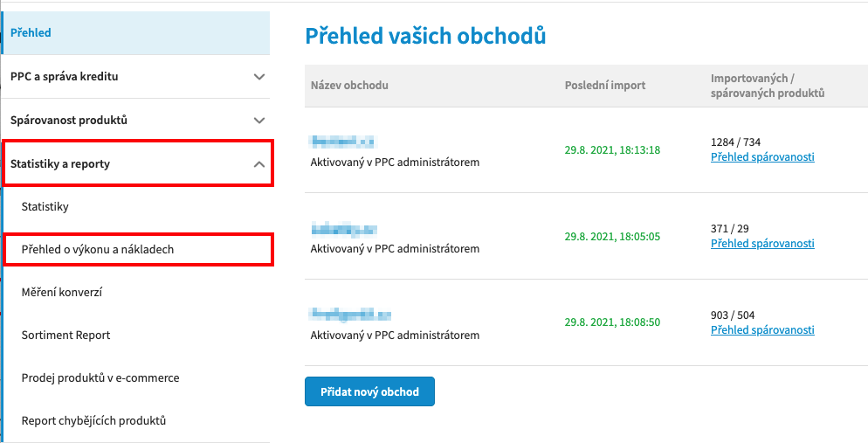Image resolution: width=868 pixels, height=443 pixels.
Task: Expand the PPC a správa kreditu chevron
Action: (259, 77)
